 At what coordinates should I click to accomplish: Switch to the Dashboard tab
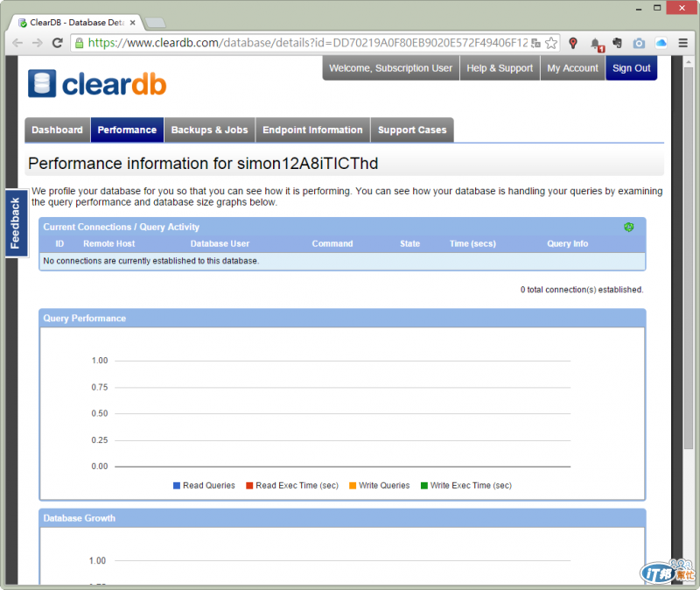[57, 130]
